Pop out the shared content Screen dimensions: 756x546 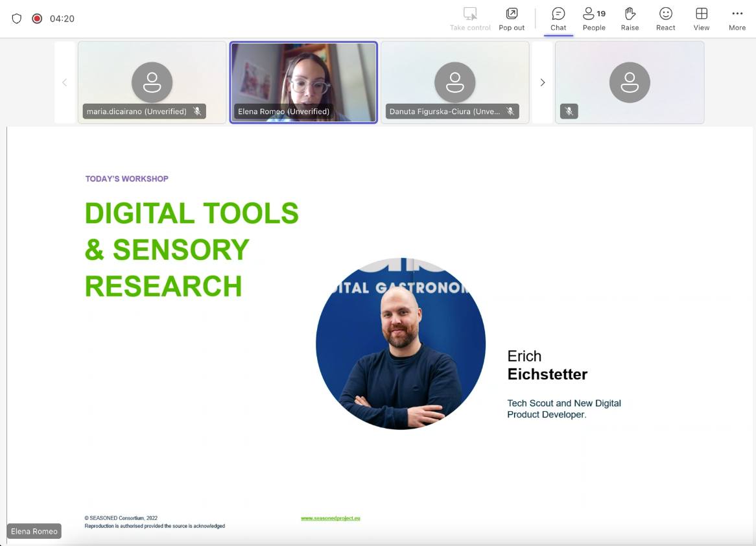coord(512,19)
